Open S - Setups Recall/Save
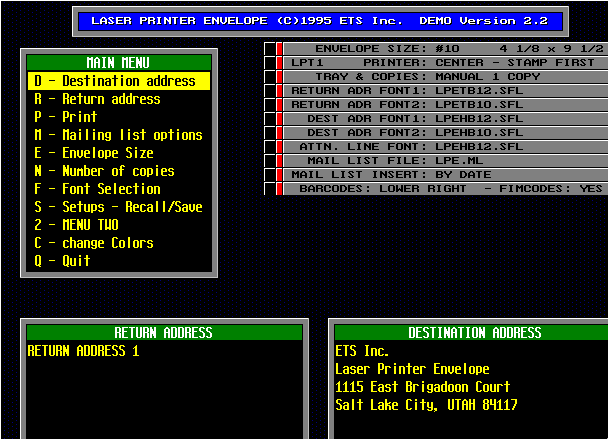 [x=119, y=207]
